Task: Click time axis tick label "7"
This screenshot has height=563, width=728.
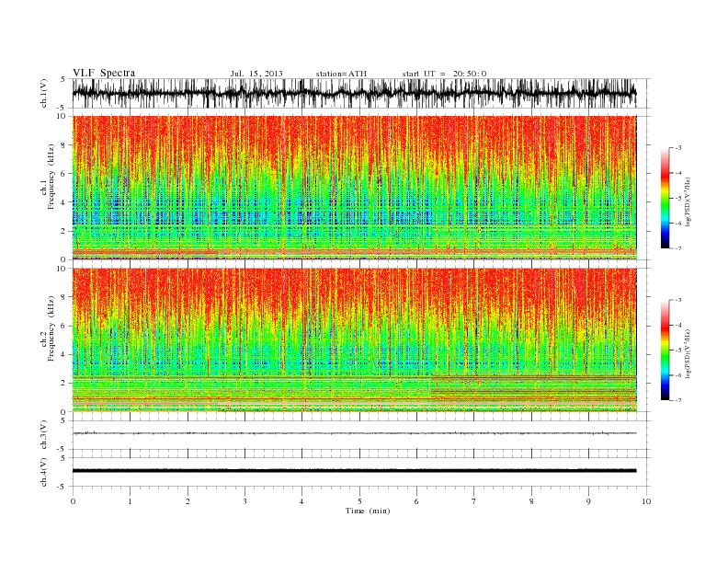Action: [x=474, y=501]
